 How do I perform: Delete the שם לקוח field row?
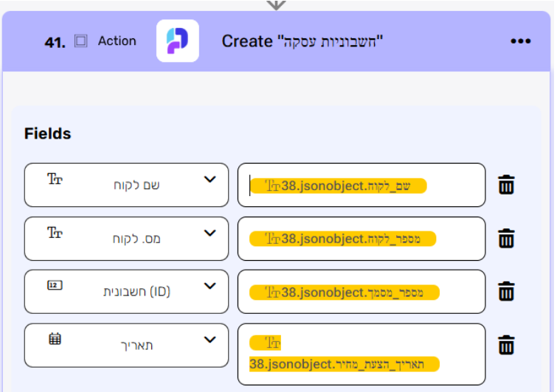506,185
